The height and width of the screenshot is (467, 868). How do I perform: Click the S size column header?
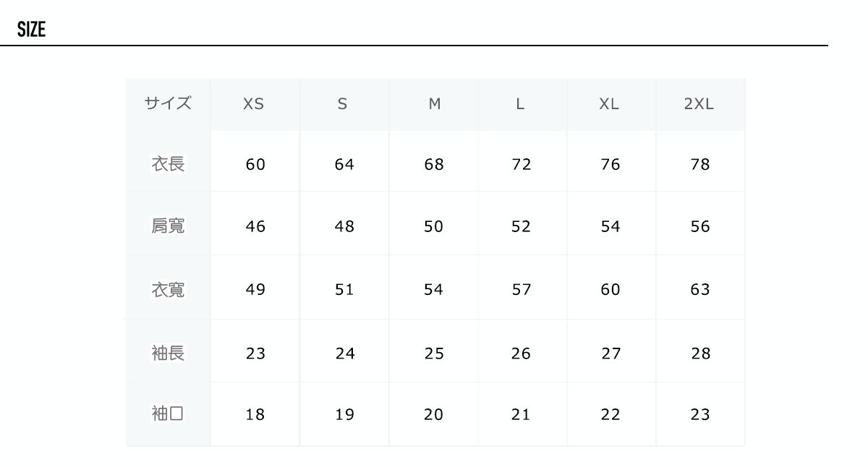tap(343, 104)
